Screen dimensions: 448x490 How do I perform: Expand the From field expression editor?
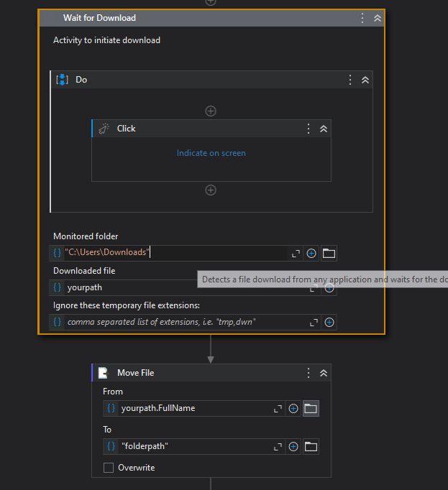click(278, 409)
